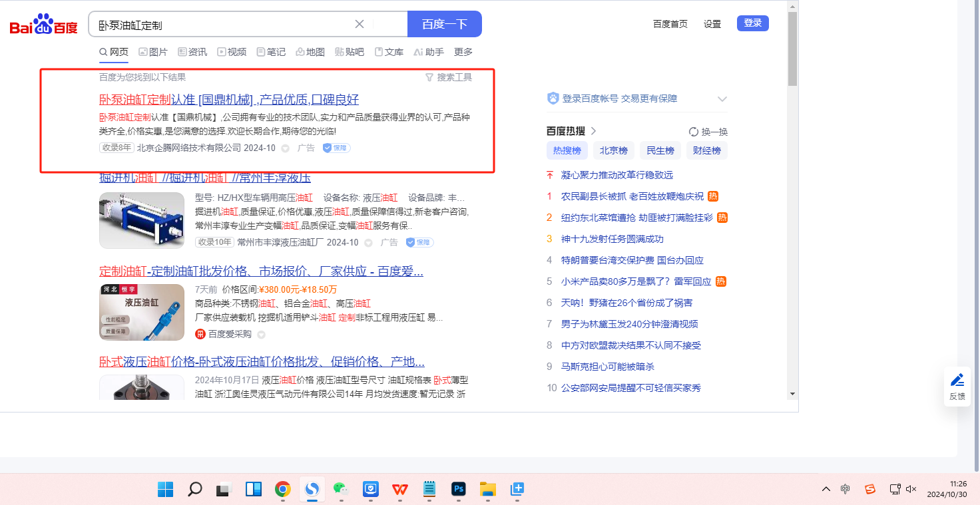Viewport: 980px width, 505px height.
Task: Open WPS Office from the taskbar
Action: coord(400,490)
